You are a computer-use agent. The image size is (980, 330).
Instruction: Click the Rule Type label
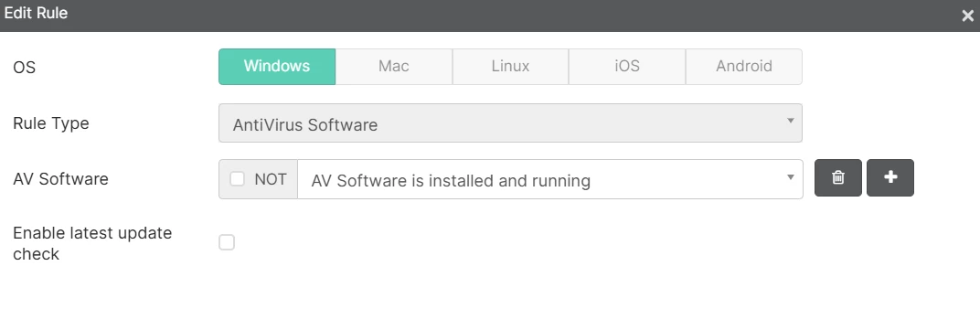(x=50, y=123)
